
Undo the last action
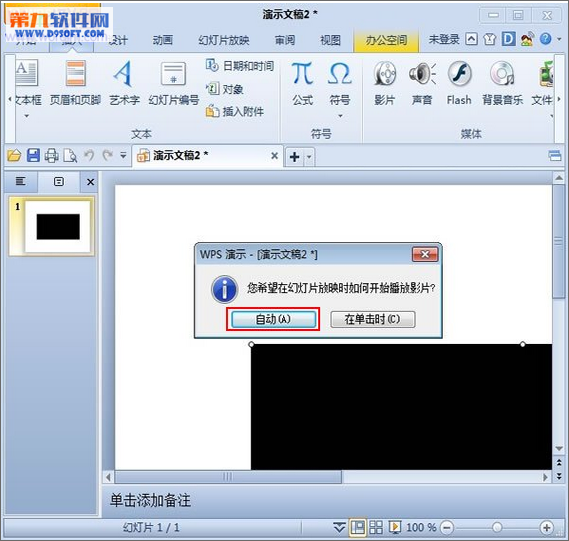89,156
